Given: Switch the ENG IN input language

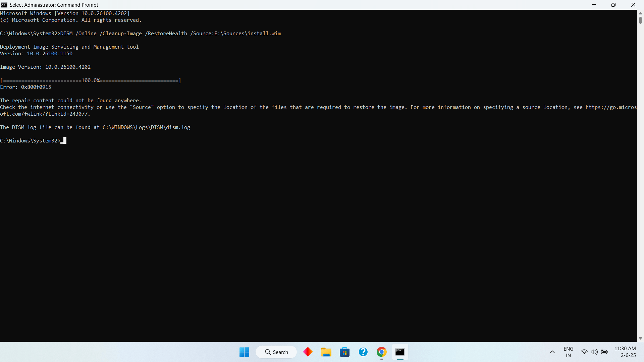Looking at the screenshot, I should (568, 352).
